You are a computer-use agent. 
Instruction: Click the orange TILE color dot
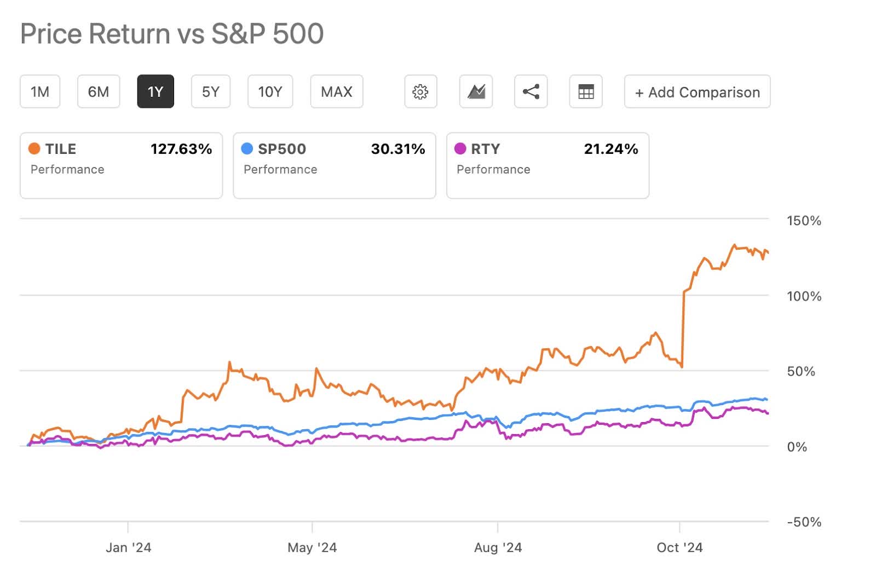34,148
